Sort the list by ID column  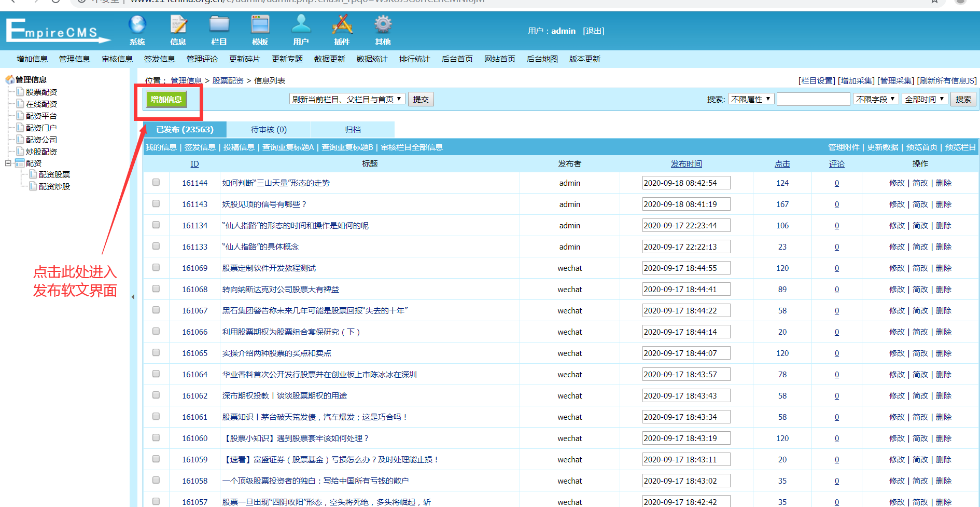tap(195, 164)
